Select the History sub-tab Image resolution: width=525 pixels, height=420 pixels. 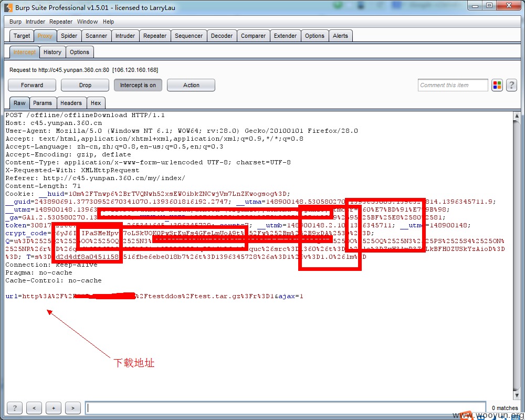click(52, 52)
